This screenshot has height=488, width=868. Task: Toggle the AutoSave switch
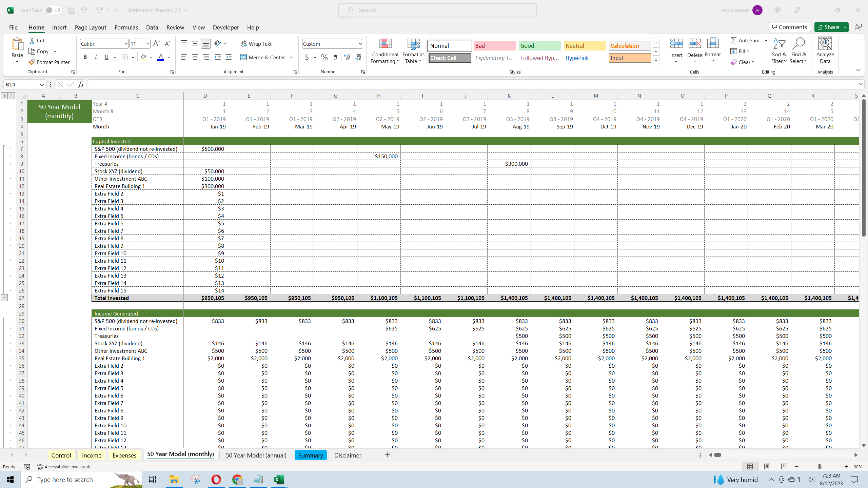pos(54,10)
